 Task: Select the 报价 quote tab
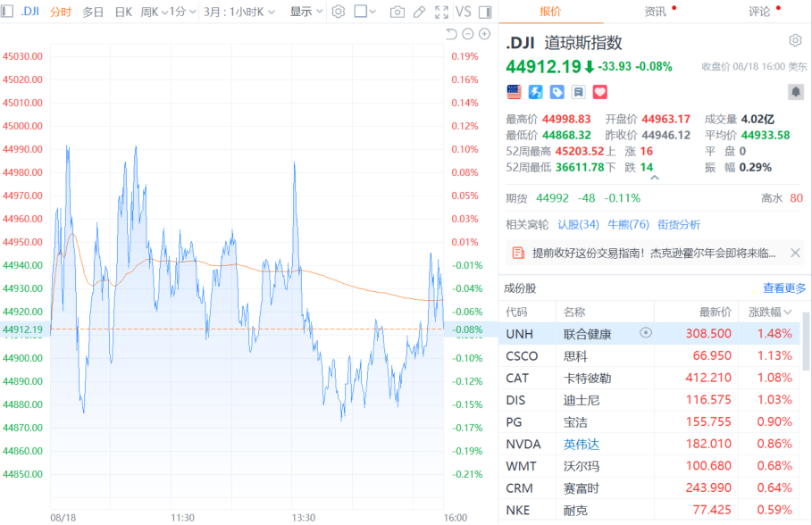(x=550, y=12)
